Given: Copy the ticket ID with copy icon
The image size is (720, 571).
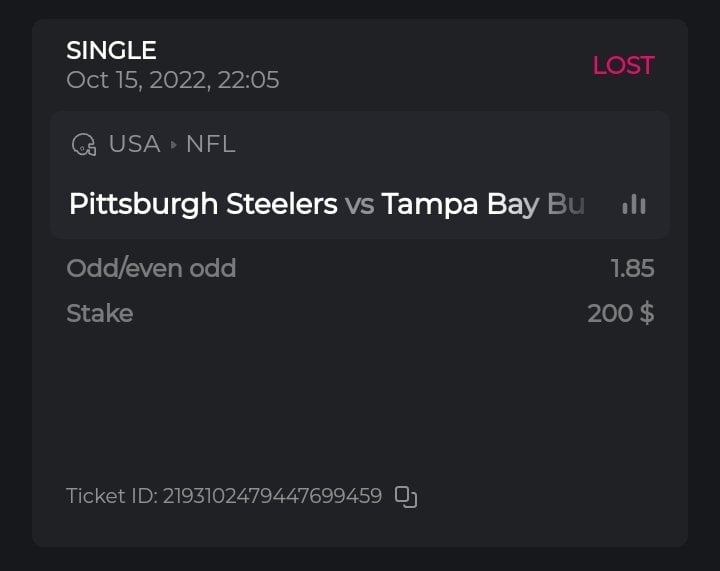Looking at the screenshot, I should [x=405, y=496].
